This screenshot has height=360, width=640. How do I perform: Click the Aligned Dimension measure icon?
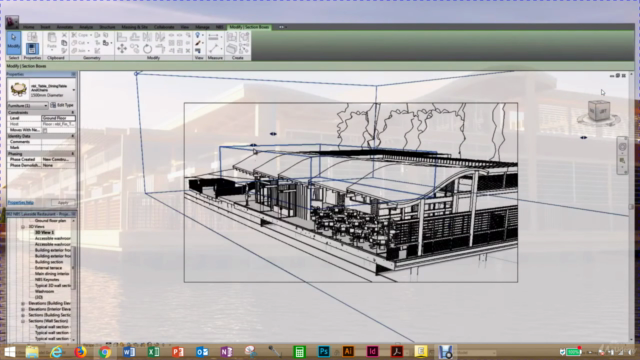coord(213,37)
